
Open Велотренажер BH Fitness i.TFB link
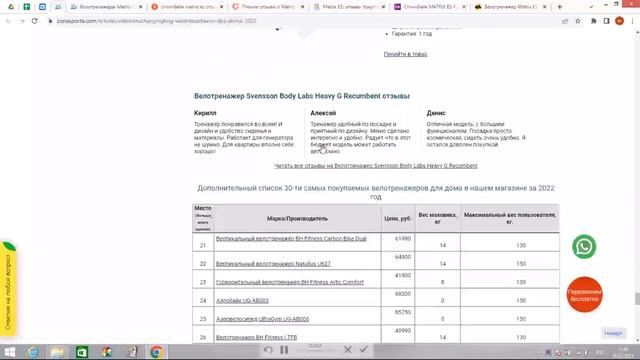click(x=256, y=337)
